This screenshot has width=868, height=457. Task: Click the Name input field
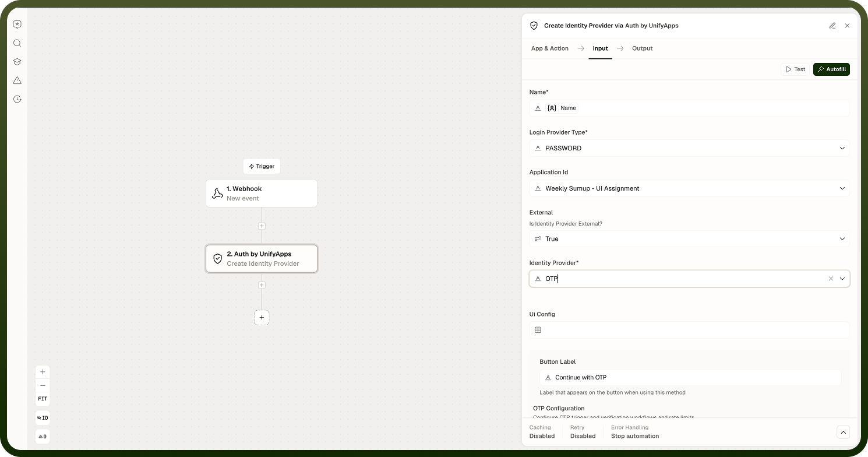(689, 108)
